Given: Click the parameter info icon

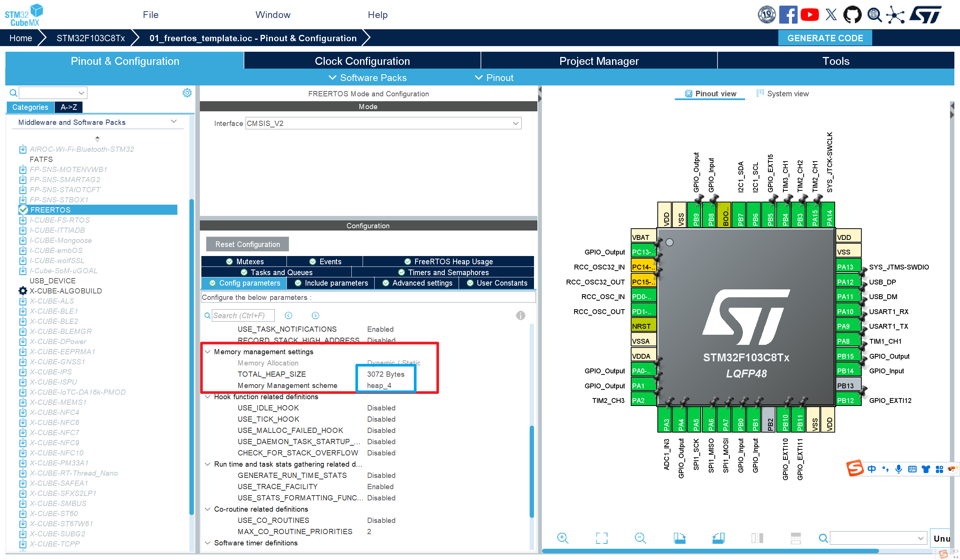Looking at the screenshot, I should (520, 316).
